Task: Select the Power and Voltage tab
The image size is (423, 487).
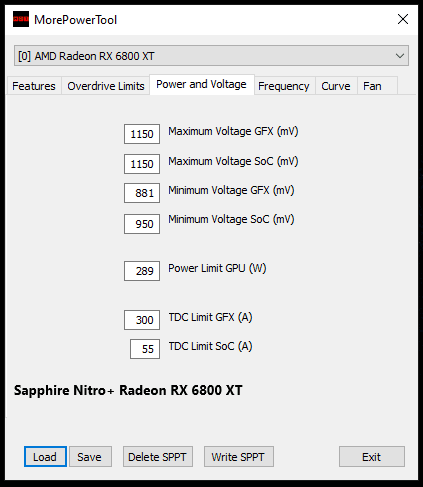Action: pos(201,84)
